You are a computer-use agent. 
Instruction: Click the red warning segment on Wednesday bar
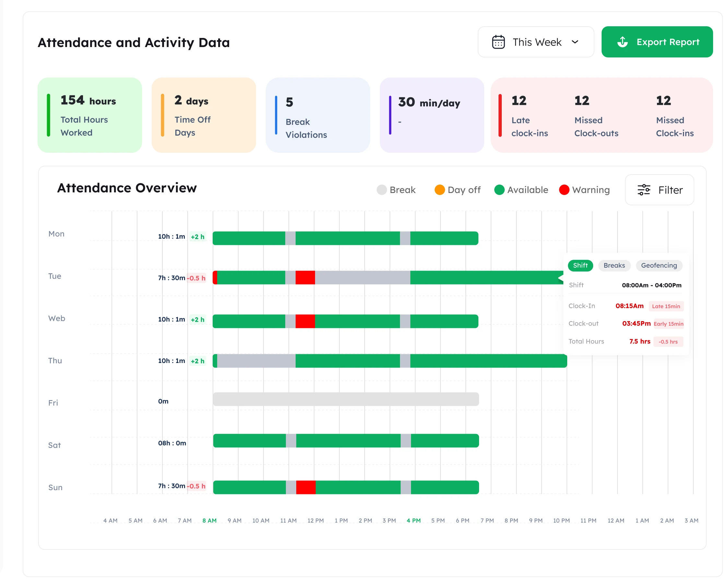[x=305, y=321]
